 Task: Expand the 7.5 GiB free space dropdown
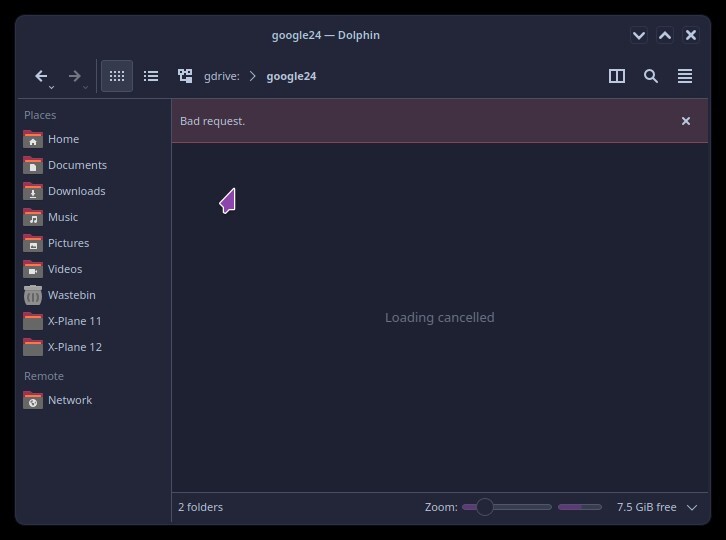pos(692,507)
